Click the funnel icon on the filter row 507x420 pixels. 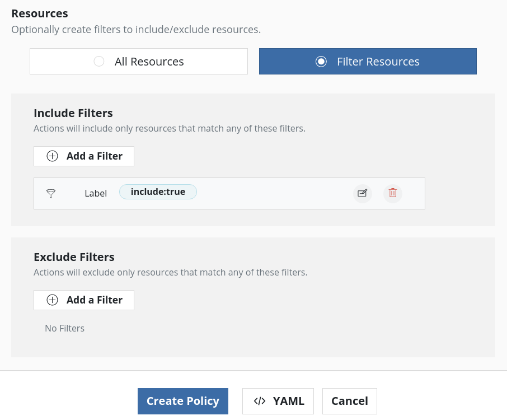[x=51, y=194]
